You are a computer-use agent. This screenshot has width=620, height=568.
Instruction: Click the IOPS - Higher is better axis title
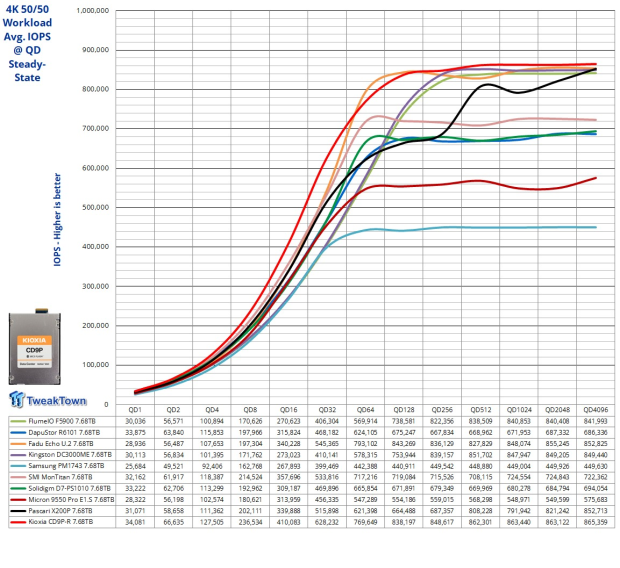(57, 220)
